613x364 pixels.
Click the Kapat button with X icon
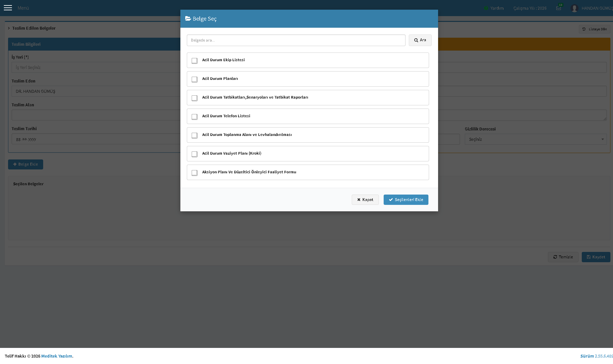pyautogui.click(x=365, y=200)
